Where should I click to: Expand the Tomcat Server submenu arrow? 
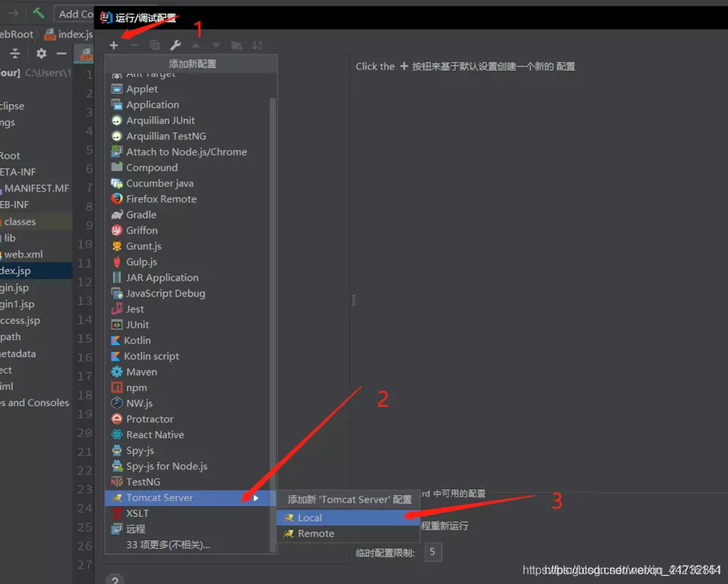(256, 498)
